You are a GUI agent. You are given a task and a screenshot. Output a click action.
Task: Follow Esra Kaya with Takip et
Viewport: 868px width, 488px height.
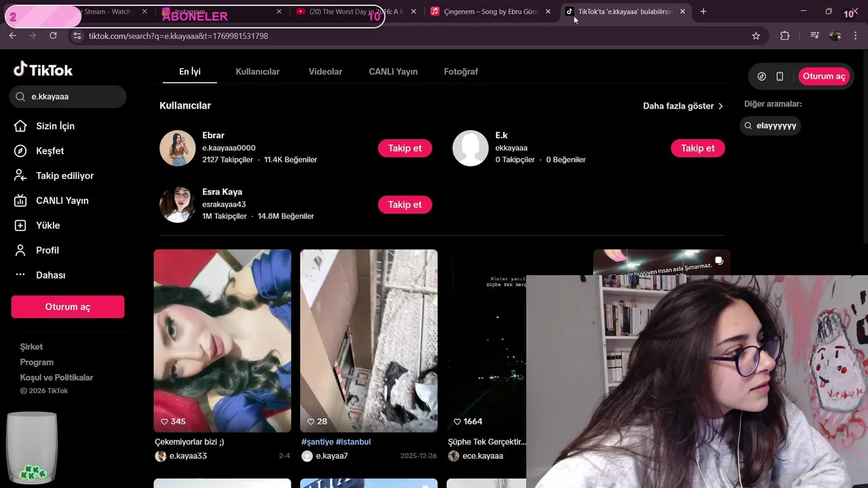click(x=405, y=205)
